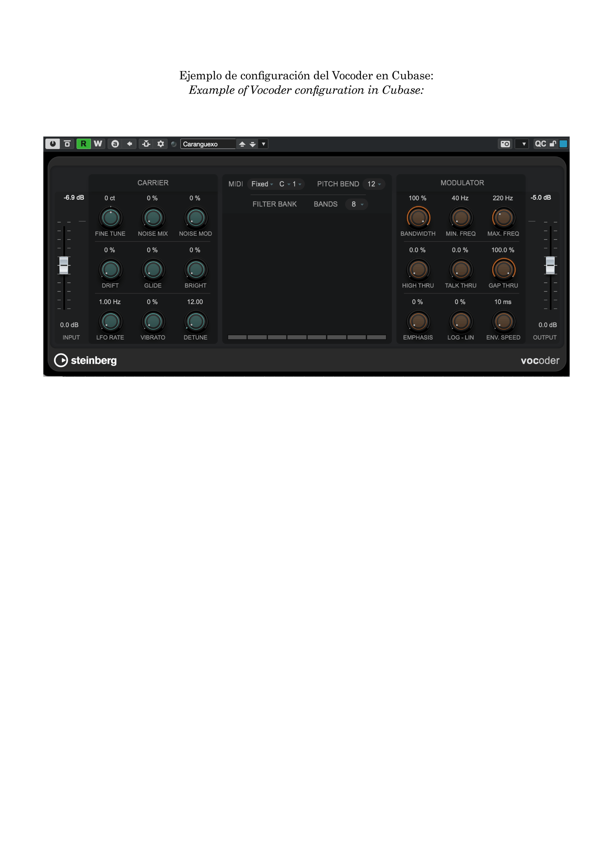Click the Log - Lin knob
613x868 pixels.
461,321
